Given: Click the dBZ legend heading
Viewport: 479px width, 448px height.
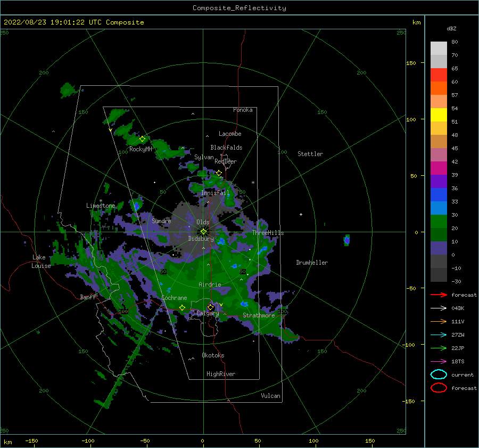Looking at the screenshot, I should (x=451, y=29).
